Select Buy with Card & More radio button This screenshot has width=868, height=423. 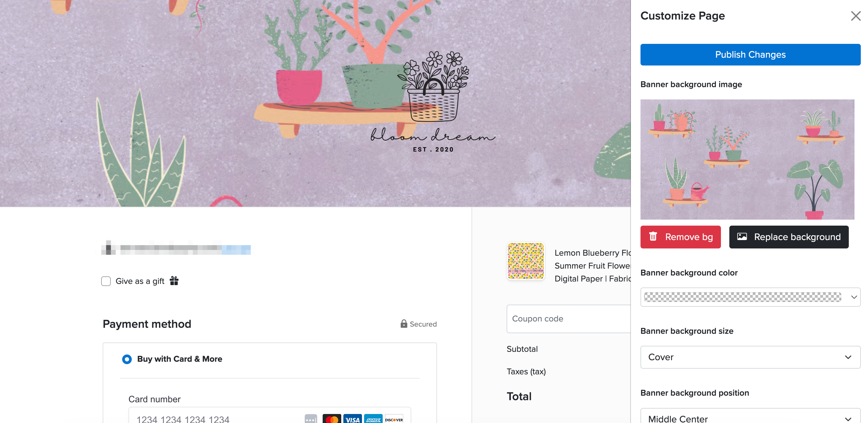click(127, 359)
